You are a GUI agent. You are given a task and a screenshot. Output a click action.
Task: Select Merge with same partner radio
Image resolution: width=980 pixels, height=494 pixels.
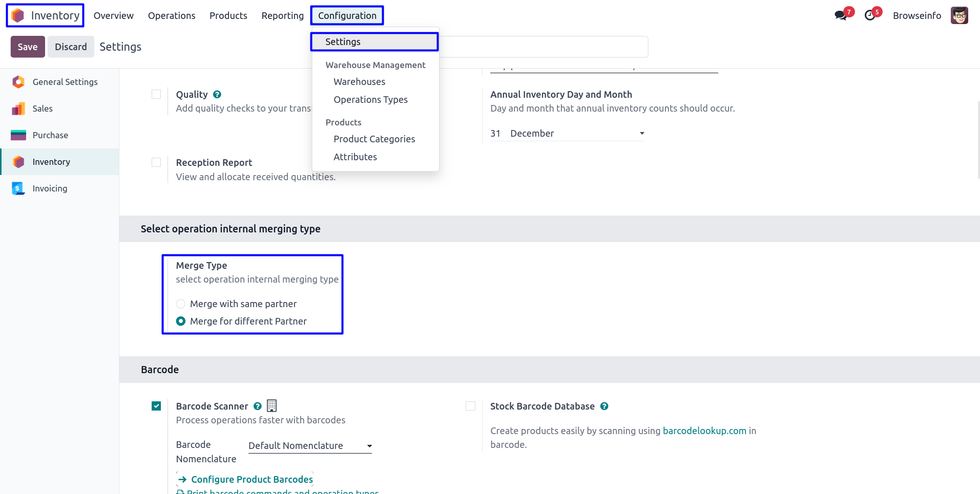181,304
